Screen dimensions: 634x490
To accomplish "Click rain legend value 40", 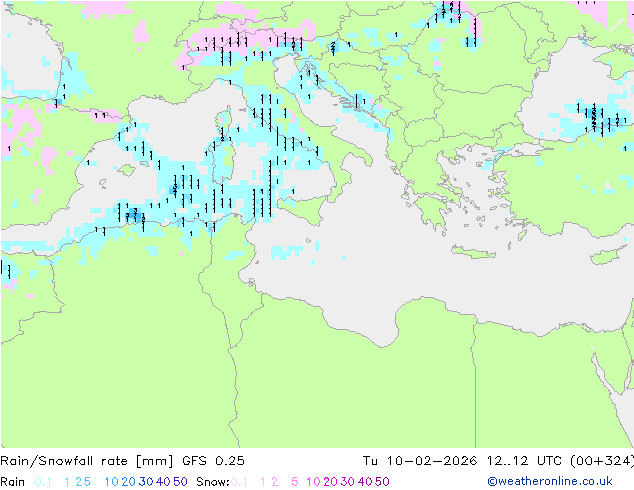I will pyautogui.click(x=163, y=482).
